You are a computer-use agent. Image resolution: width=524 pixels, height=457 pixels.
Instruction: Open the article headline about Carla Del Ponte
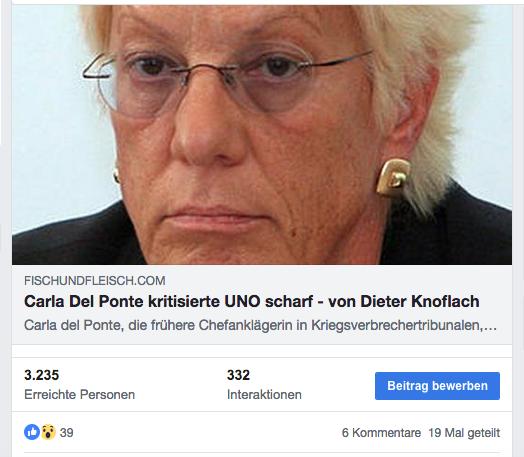tap(252, 301)
